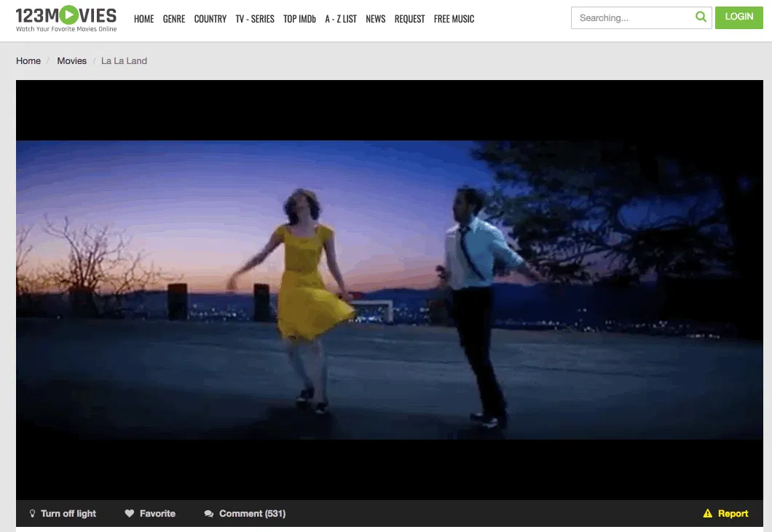
Task: Click the comment bubbles icon
Action: pyautogui.click(x=209, y=514)
